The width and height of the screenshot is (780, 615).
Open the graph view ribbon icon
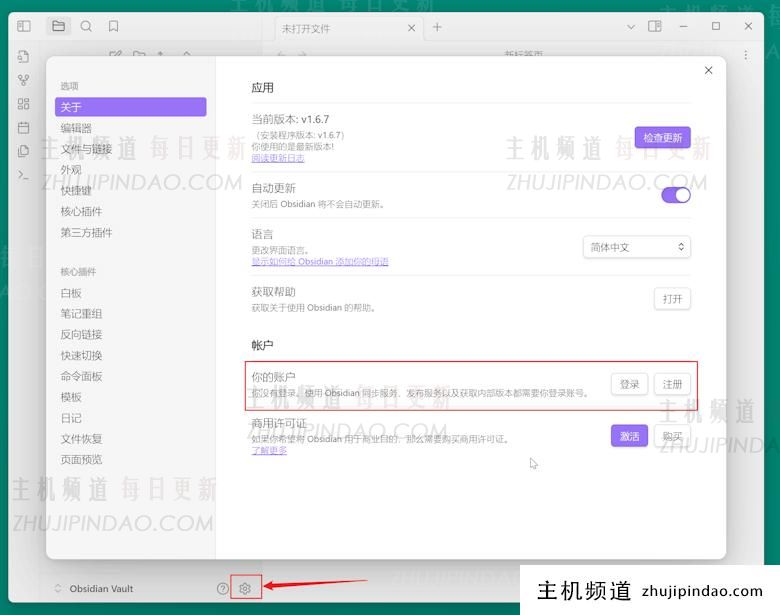(23, 80)
